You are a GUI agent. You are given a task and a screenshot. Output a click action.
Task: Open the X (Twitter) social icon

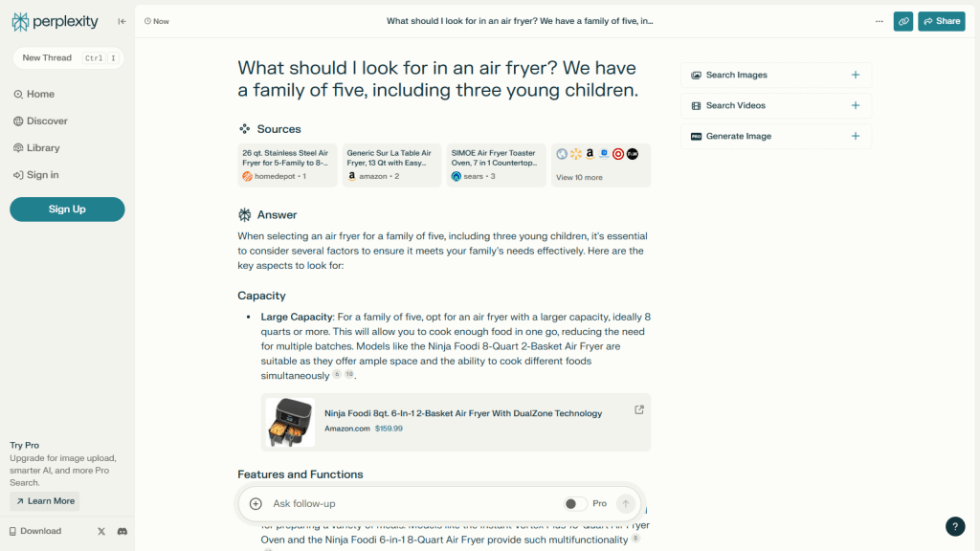click(101, 531)
